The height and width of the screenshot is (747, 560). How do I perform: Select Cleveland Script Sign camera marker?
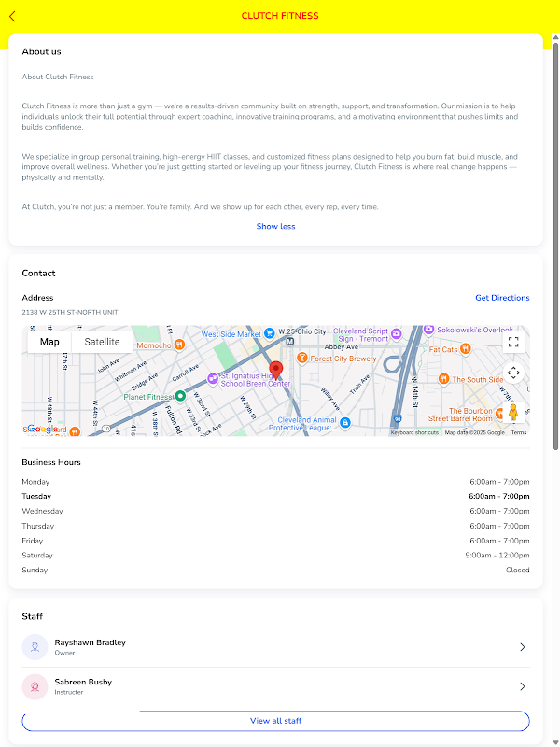pyautogui.click(x=396, y=334)
